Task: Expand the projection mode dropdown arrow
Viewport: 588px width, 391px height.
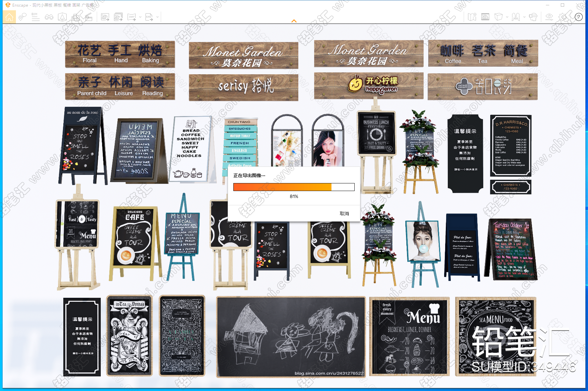Action: (507, 17)
